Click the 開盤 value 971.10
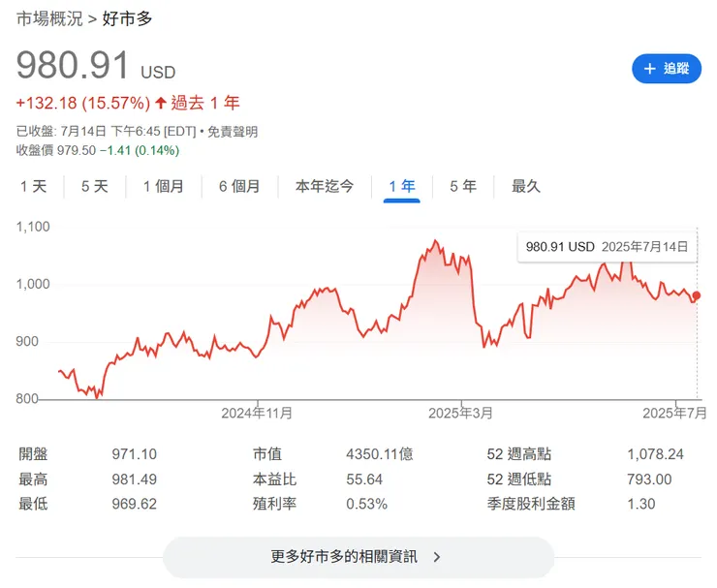Image resolution: width=717 pixels, height=588 pixels. 135,454
